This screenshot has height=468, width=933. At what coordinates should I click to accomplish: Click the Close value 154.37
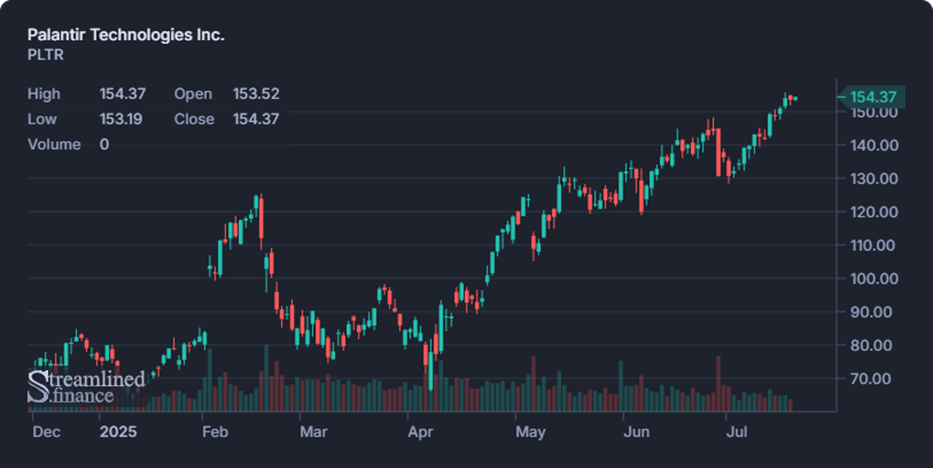tap(256, 119)
